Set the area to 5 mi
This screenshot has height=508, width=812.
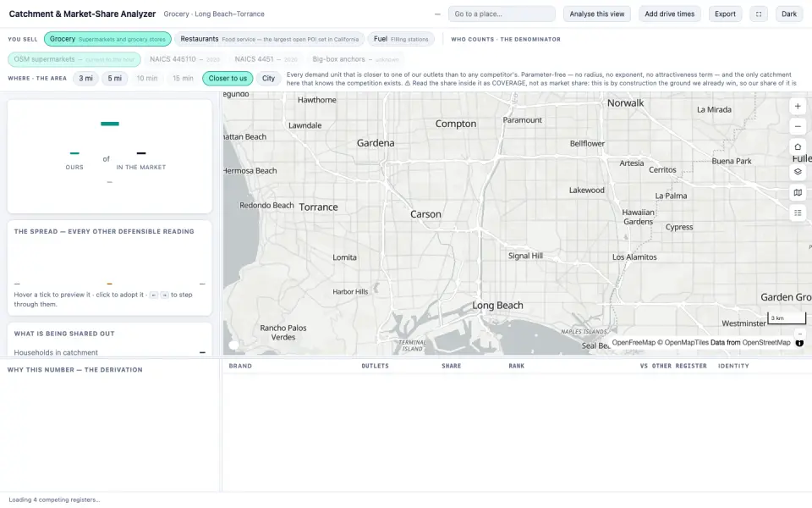point(114,78)
